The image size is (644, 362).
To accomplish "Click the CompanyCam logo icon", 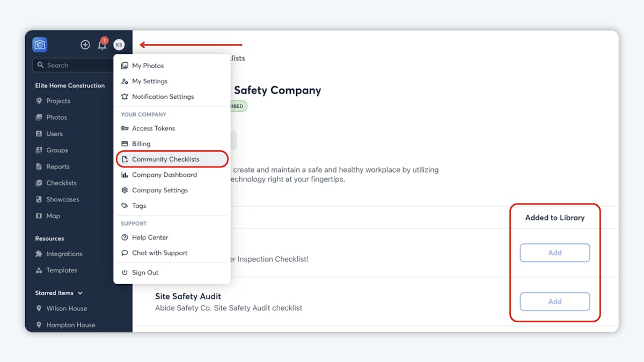I will (x=40, y=45).
